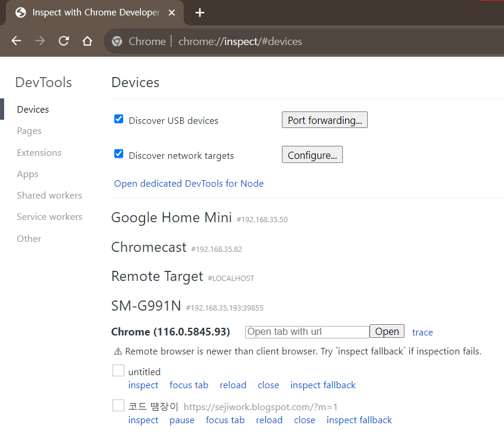Screen dimensions: 504x438
Task: Go to the home page icon
Action: point(87,41)
